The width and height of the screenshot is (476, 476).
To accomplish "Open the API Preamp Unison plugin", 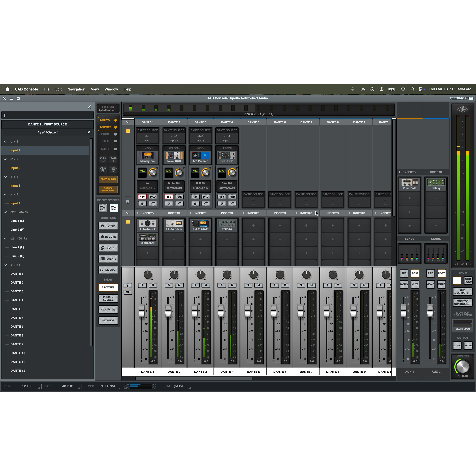I will tap(200, 157).
